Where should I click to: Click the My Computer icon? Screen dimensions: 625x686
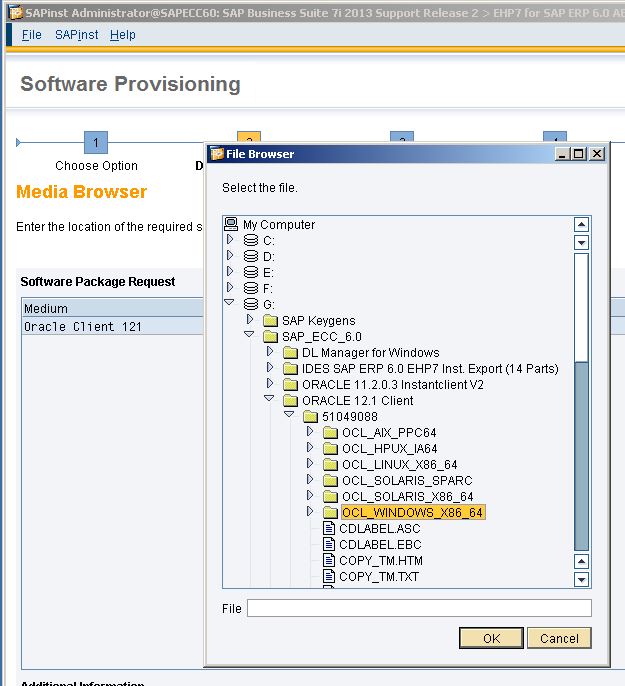pos(231,224)
